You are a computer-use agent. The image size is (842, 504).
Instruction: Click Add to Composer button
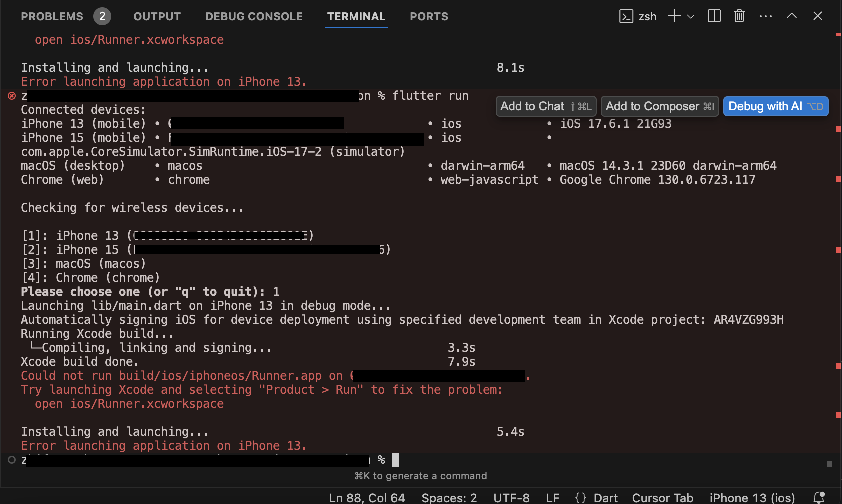coord(660,106)
